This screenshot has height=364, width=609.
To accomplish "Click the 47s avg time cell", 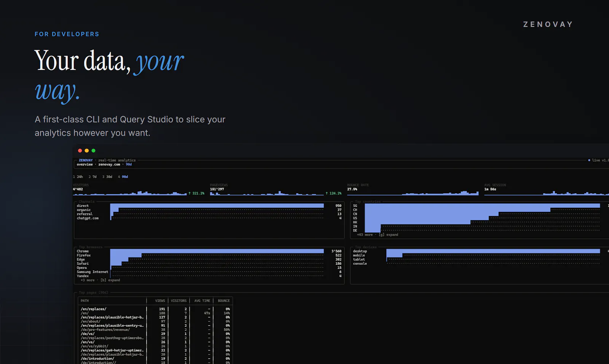I will pyautogui.click(x=207, y=313).
